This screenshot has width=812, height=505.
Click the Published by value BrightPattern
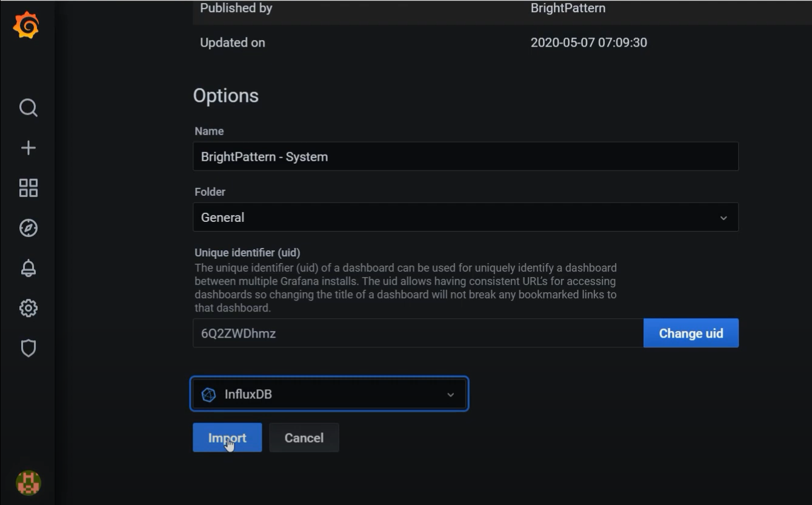pos(568,8)
